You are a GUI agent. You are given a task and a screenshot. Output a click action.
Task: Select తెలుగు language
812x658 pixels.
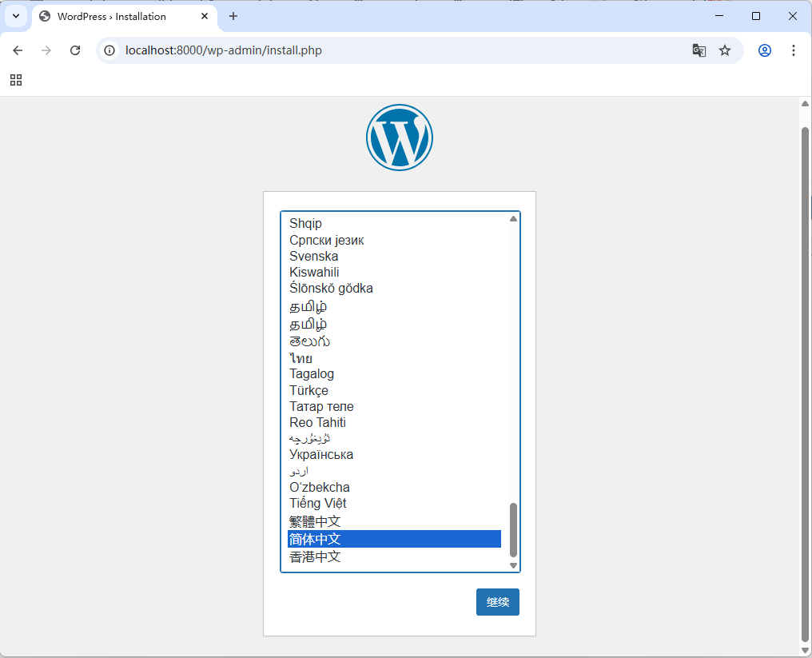[x=394, y=341]
